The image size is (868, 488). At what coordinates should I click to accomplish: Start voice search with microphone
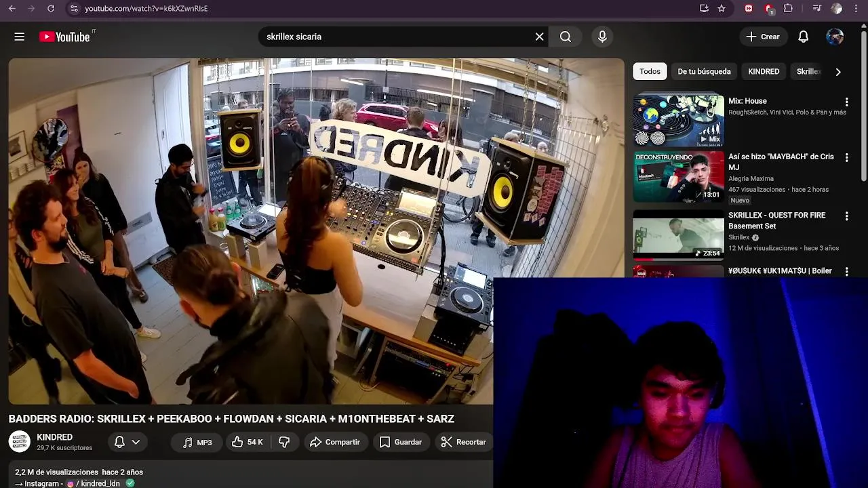pos(602,37)
